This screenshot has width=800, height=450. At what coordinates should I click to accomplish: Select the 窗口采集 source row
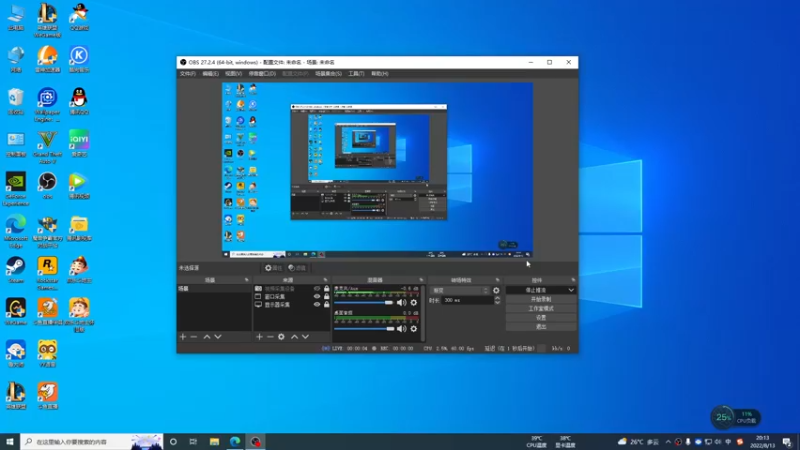pos(292,296)
